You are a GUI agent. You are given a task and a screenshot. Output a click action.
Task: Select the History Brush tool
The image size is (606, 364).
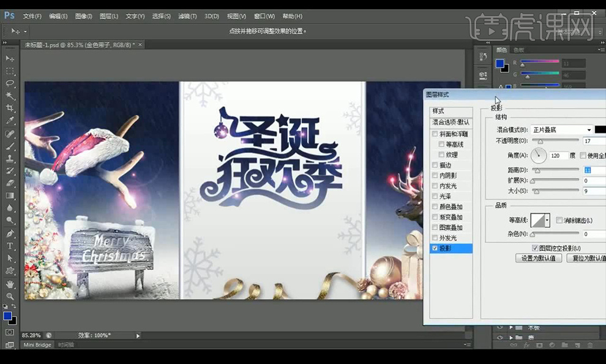(x=10, y=171)
